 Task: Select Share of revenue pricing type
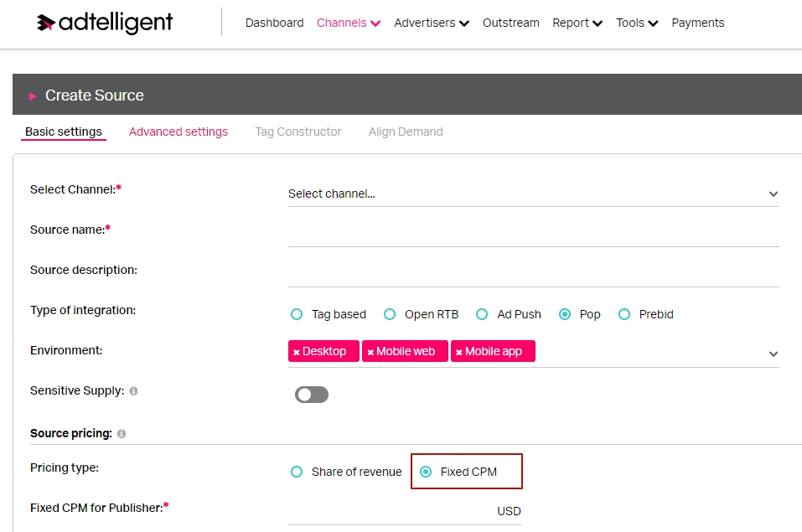coord(297,472)
